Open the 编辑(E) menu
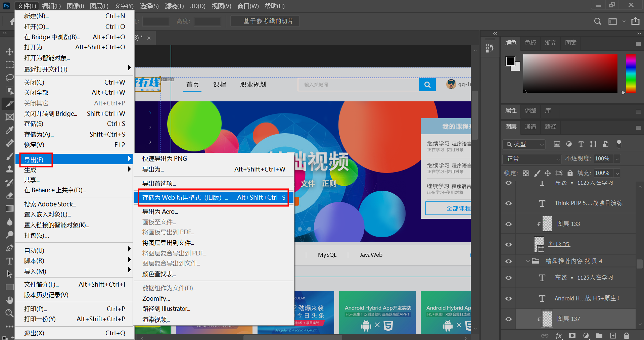 tap(51, 6)
